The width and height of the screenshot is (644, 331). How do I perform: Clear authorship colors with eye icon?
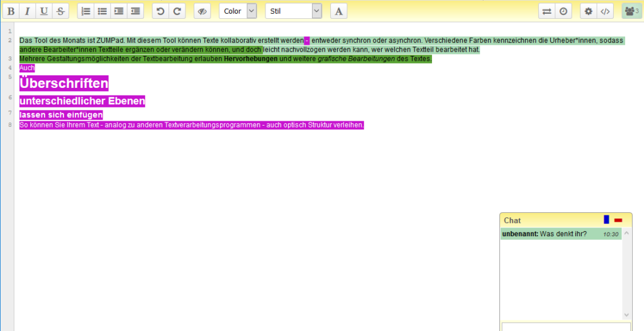click(x=202, y=11)
